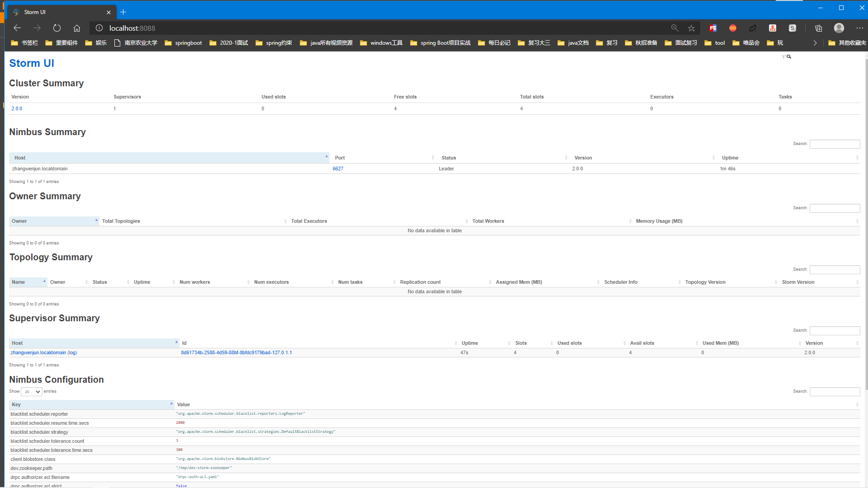Open the 唯品会 bookmark folder
The height and width of the screenshot is (488, 868).
[x=746, y=43]
